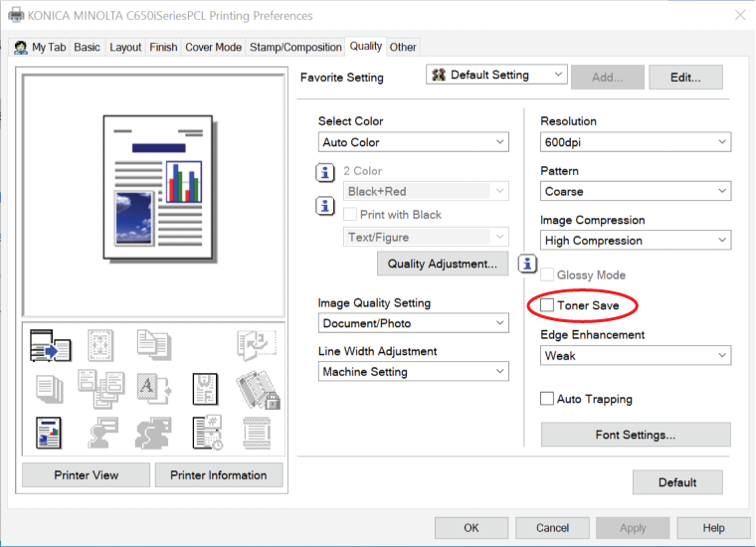
Task: Click the copy security lock icon
Action: coord(257,389)
